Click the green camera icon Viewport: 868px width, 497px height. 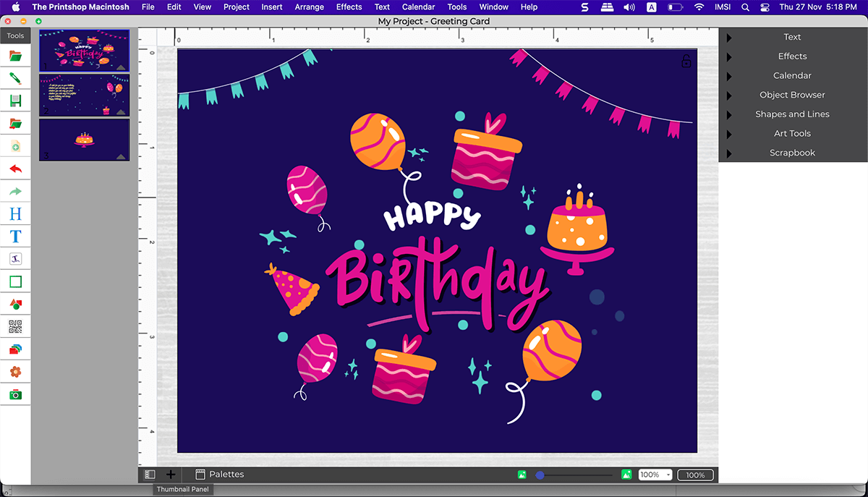point(15,394)
